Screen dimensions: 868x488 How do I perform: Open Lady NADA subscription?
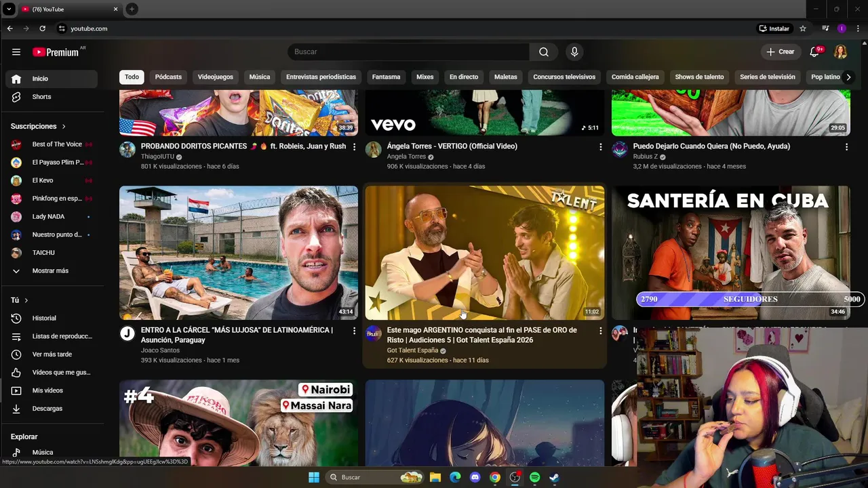pos(52,217)
